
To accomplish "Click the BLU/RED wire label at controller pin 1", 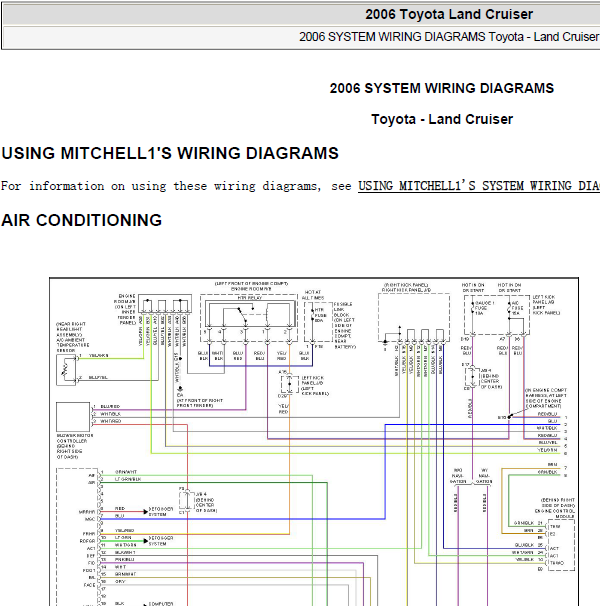I will (x=110, y=407).
